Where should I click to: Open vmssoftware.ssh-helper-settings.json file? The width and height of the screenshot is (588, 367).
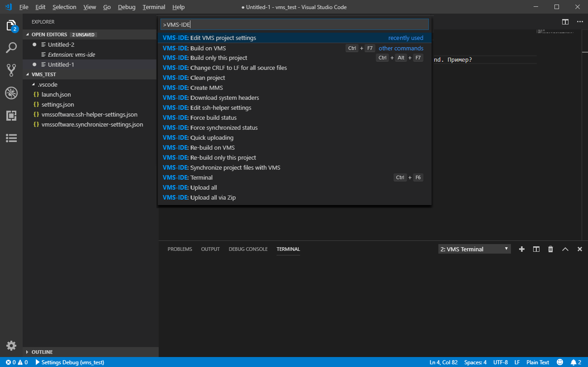coord(89,114)
